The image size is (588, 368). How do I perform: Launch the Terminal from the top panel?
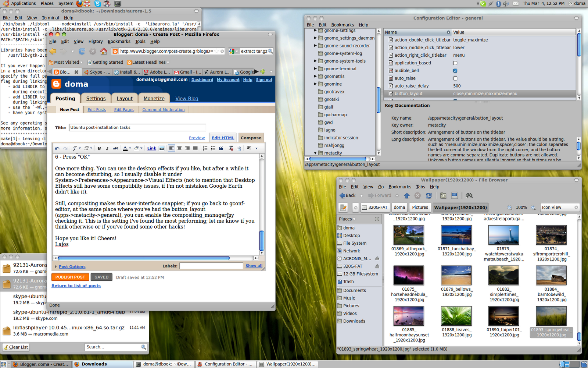[118, 4]
